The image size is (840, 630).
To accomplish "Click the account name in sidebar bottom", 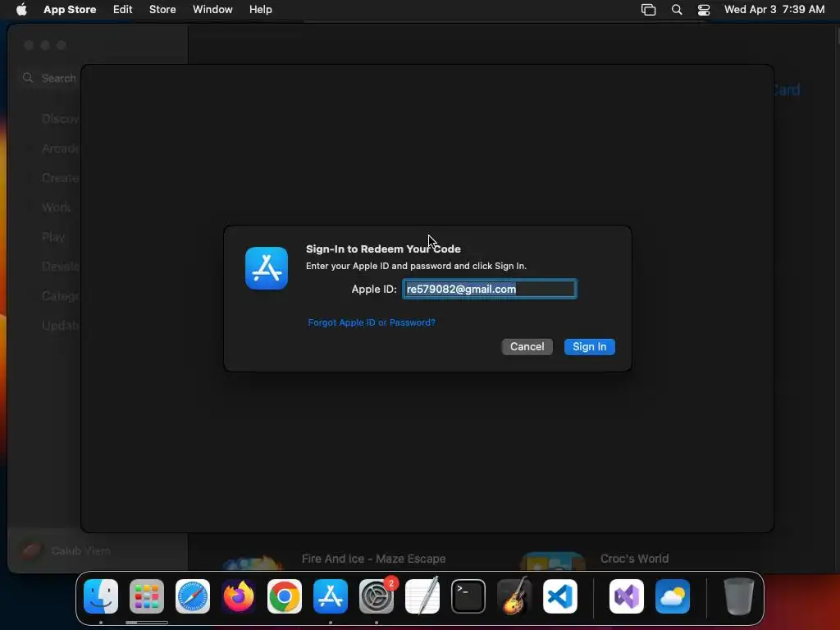I will pyautogui.click(x=81, y=550).
